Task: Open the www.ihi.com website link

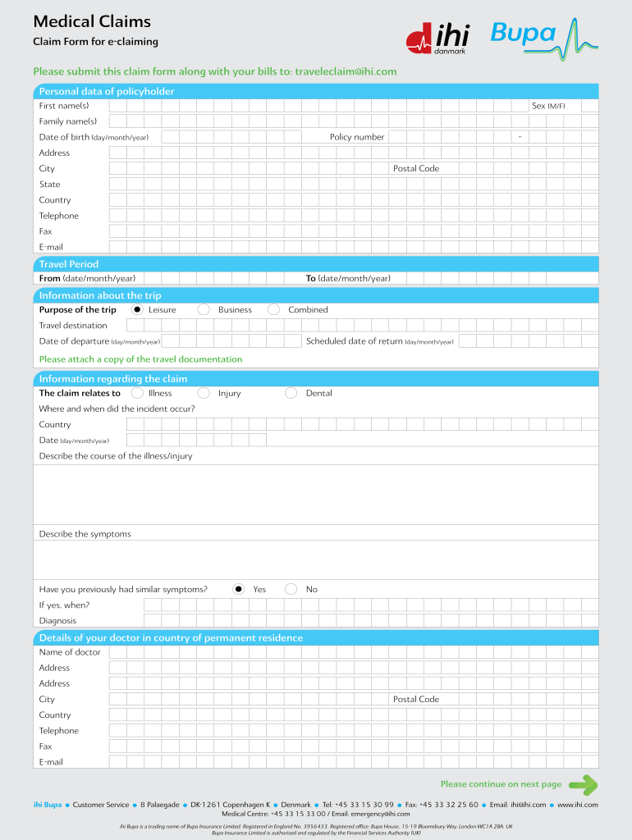Action: click(x=577, y=805)
